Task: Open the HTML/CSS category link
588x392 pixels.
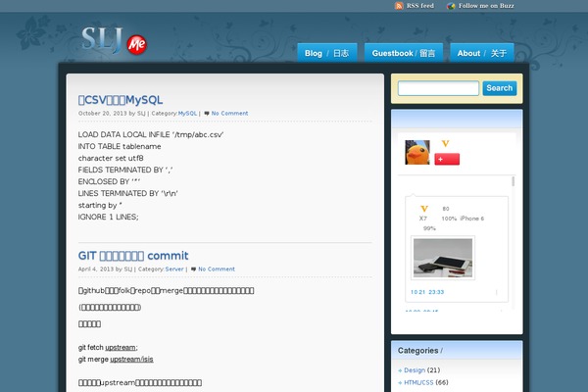Action: point(418,382)
